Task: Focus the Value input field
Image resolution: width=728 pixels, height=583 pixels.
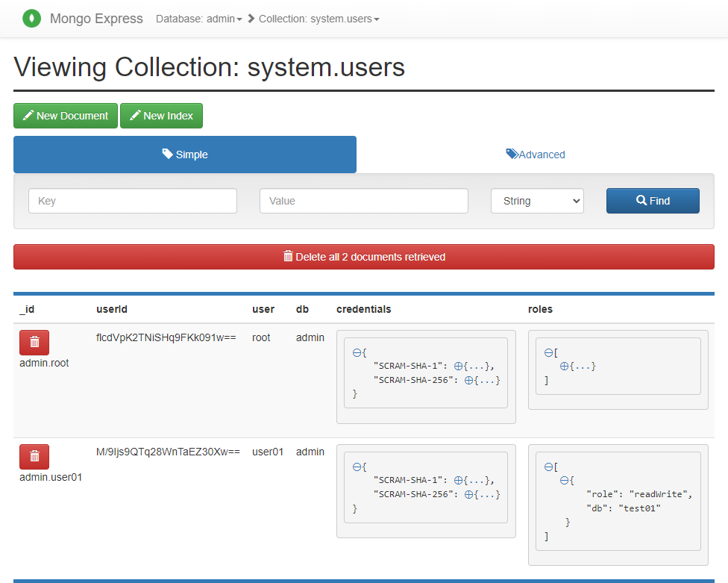Action: pos(364,201)
